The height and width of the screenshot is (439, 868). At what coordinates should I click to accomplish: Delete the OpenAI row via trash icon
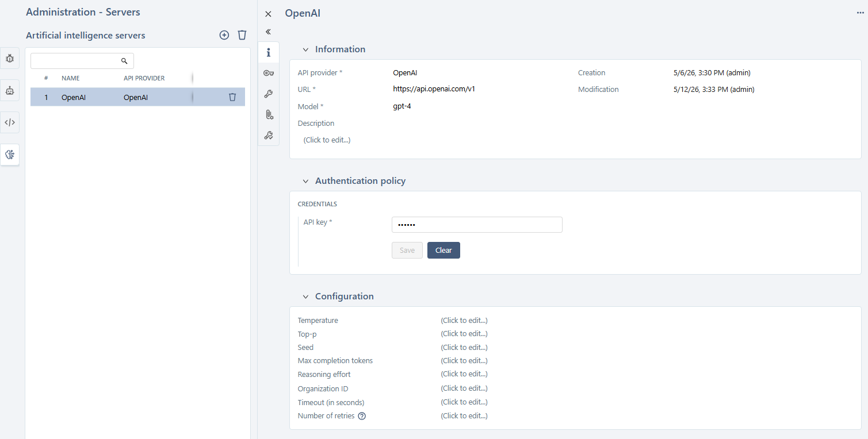tap(232, 97)
